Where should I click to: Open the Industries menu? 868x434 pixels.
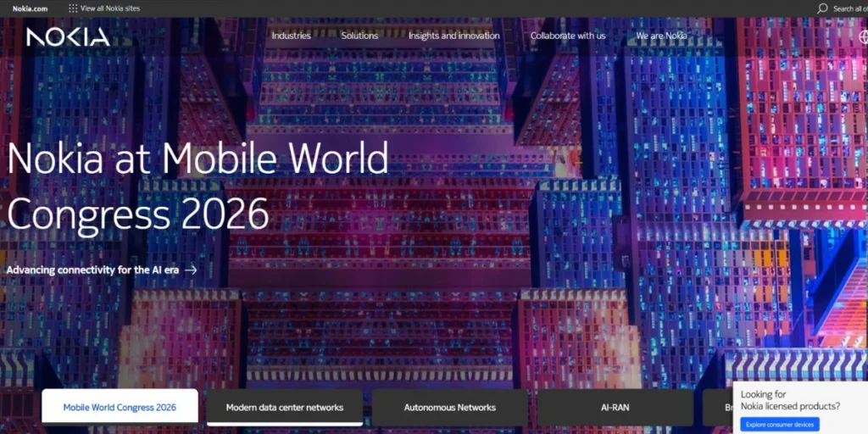click(x=292, y=36)
